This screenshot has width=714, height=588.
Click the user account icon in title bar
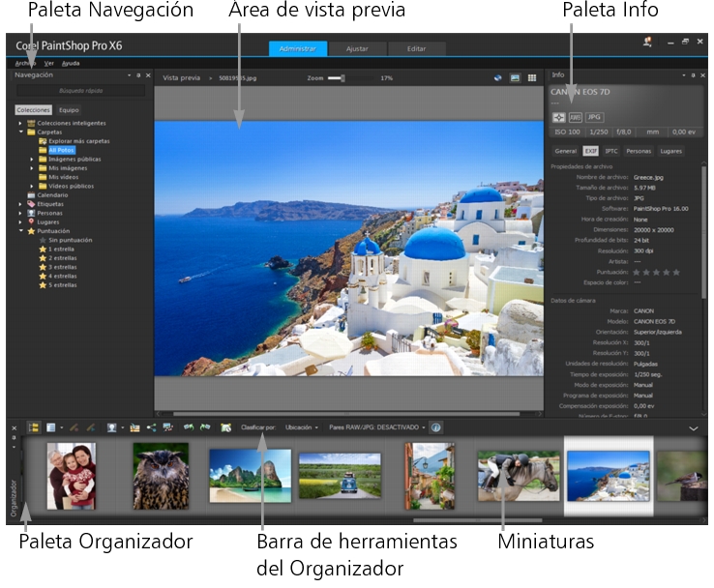click(x=646, y=43)
